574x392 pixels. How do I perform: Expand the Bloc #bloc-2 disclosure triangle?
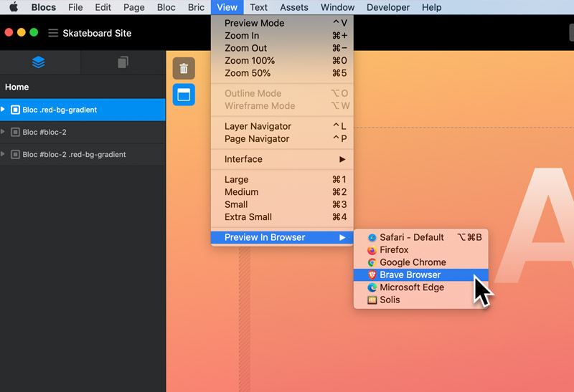[3, 132]
